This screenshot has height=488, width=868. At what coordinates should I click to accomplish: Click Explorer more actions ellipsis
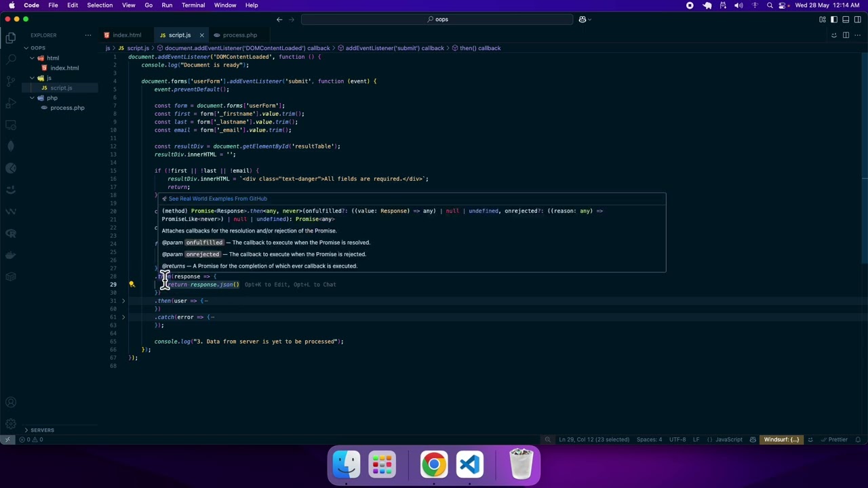88,35
